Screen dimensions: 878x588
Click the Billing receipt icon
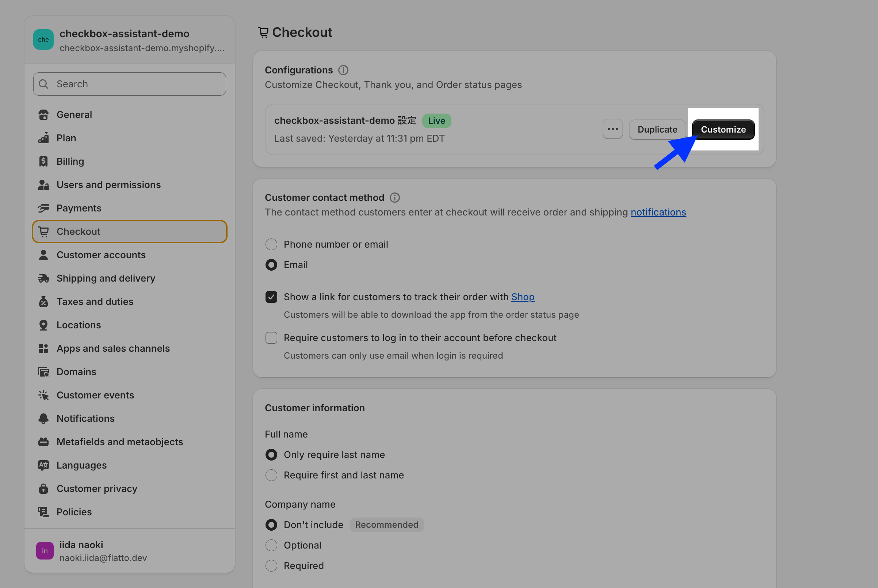click(x=43, y=162)
